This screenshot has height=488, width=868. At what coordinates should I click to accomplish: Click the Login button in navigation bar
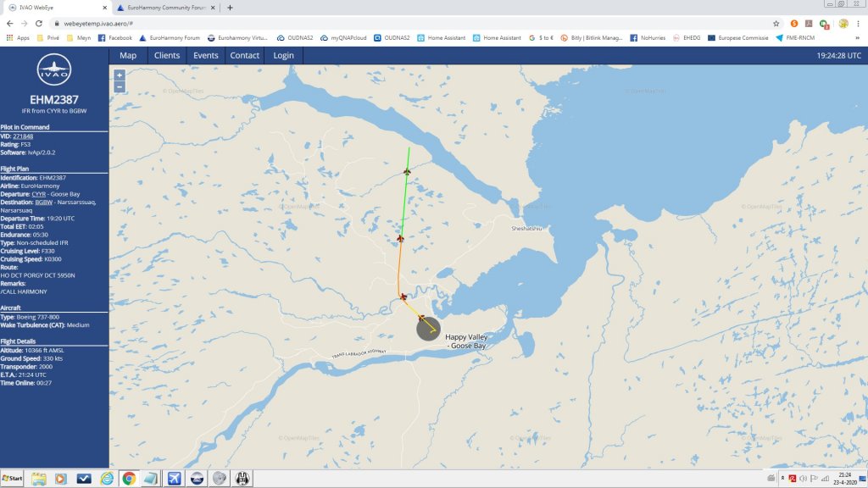(x=283, y=56)
